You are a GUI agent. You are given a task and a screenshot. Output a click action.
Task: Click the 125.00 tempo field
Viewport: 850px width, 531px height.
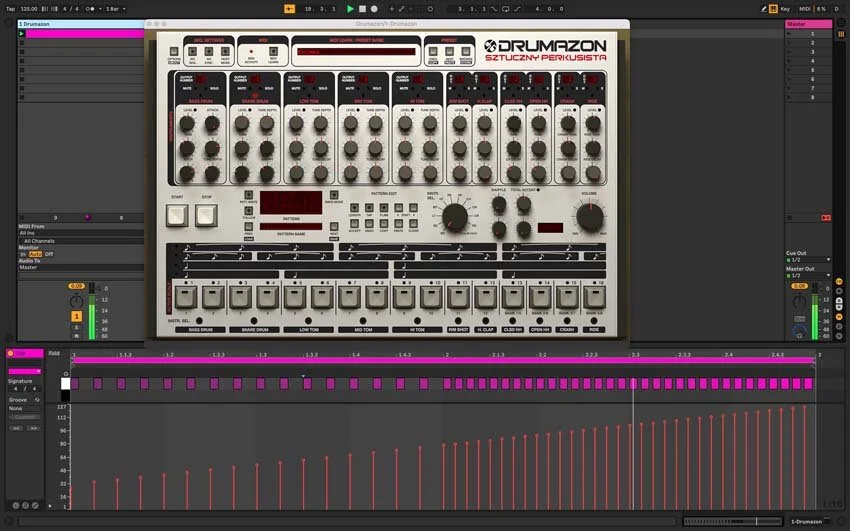click(x=29, y=9)
